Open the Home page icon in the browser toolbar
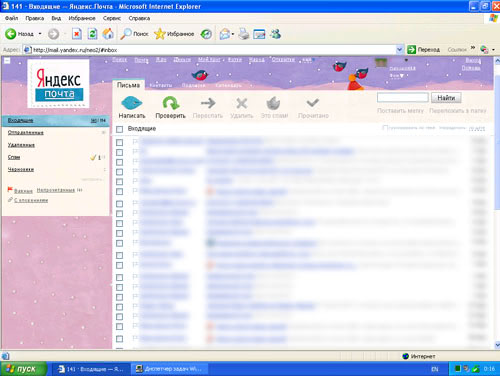Image resolution: width=500 pixels, height=376 pixels. pyautogui.click(x=108, y=34)
